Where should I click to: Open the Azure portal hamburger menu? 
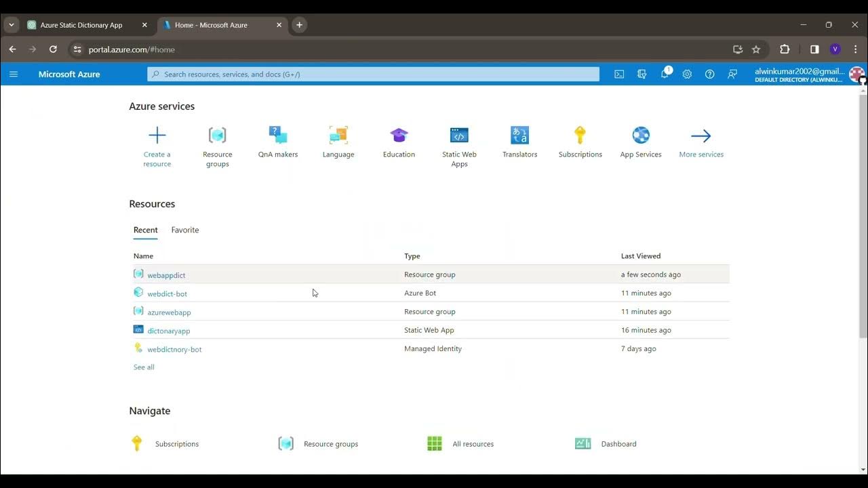14,74
